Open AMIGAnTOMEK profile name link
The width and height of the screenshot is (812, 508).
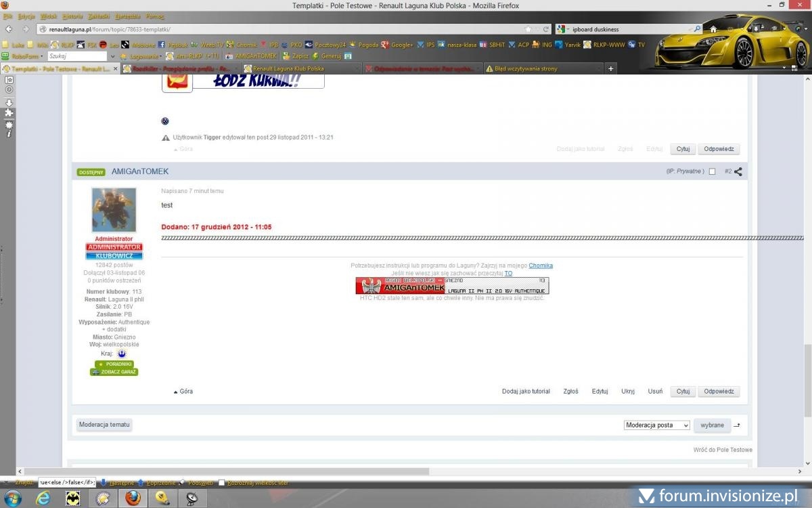point(140,171)
